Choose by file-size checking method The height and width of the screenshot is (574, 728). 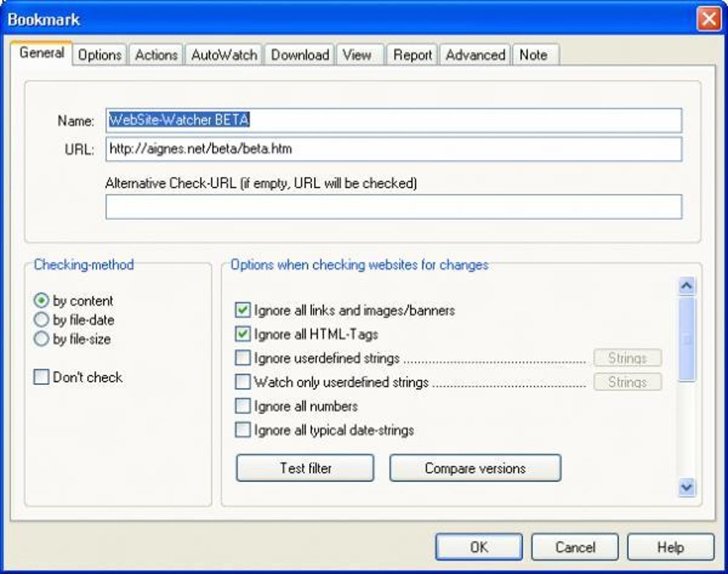coord(41,340)
